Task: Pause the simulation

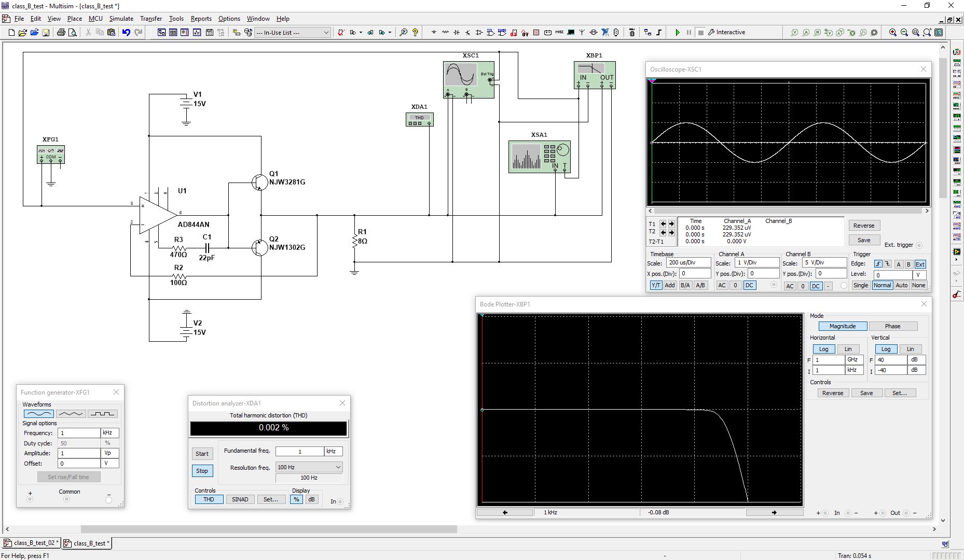Action: pyautogui.click(x=688, y=32)
